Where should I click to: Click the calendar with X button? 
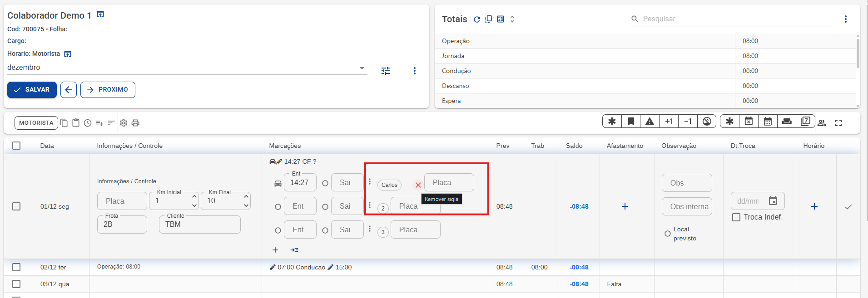pyautogui.click(x=749, y=121)
